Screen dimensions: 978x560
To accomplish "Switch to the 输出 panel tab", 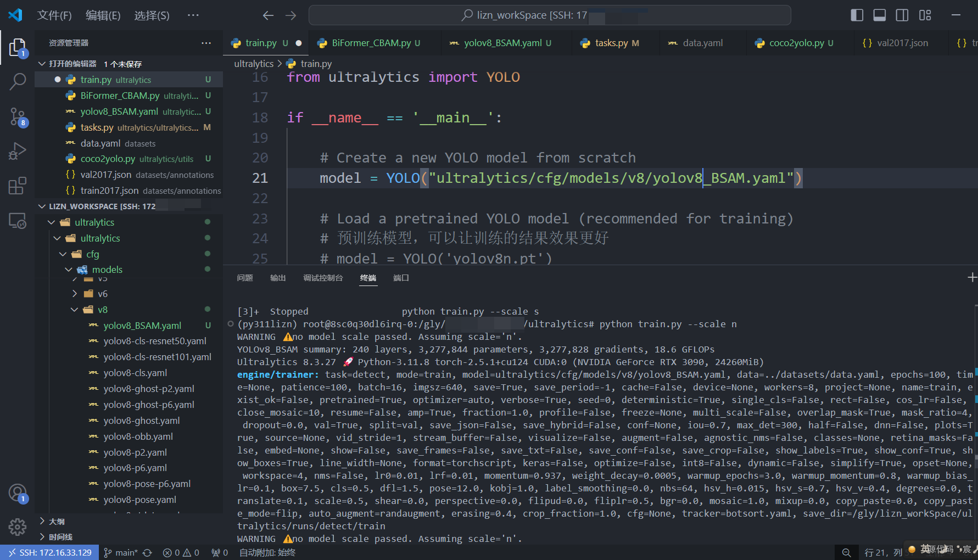I will tap(278, 278).
